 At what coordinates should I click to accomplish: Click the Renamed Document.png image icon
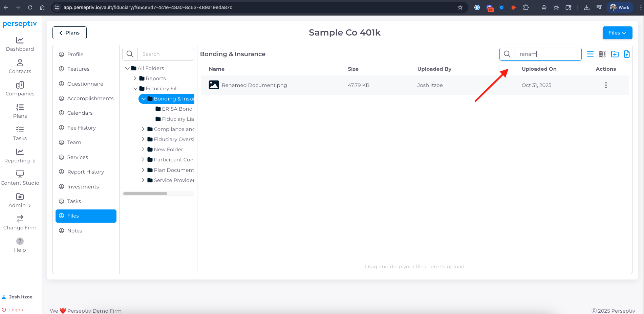(x=214, y=85)
